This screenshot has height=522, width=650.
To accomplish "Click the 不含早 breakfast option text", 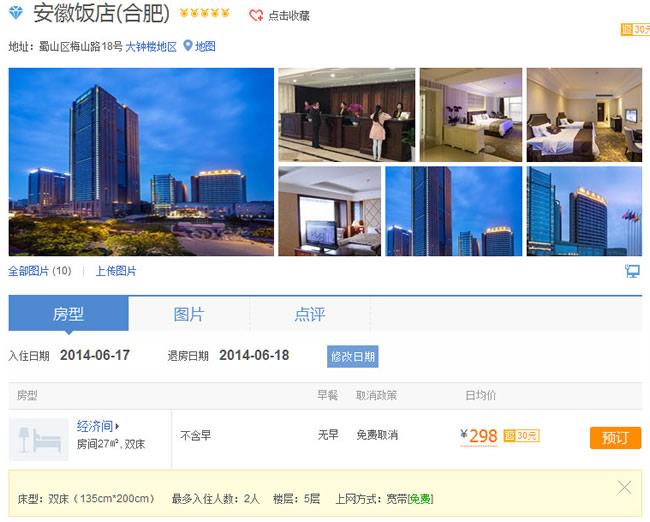I will tap(196, 435).
